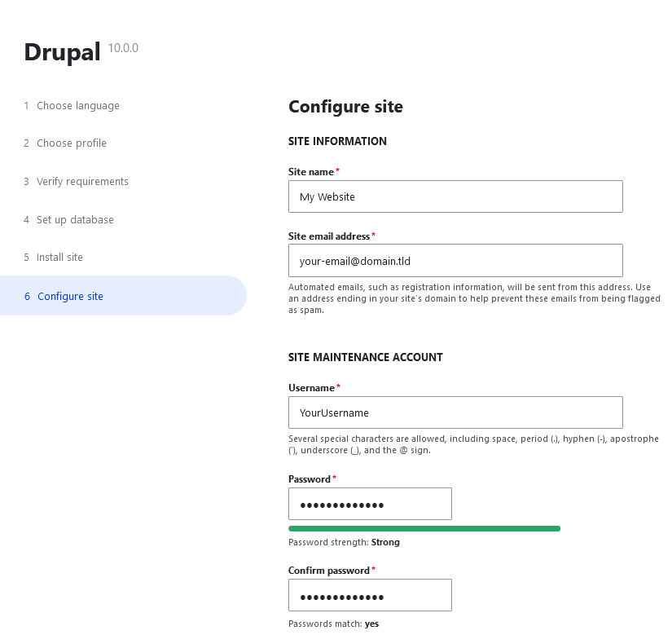The width and height of the screenshot is (672, 635).
Task: Select the highlighted 'Configure site' step
Action: 70,297
